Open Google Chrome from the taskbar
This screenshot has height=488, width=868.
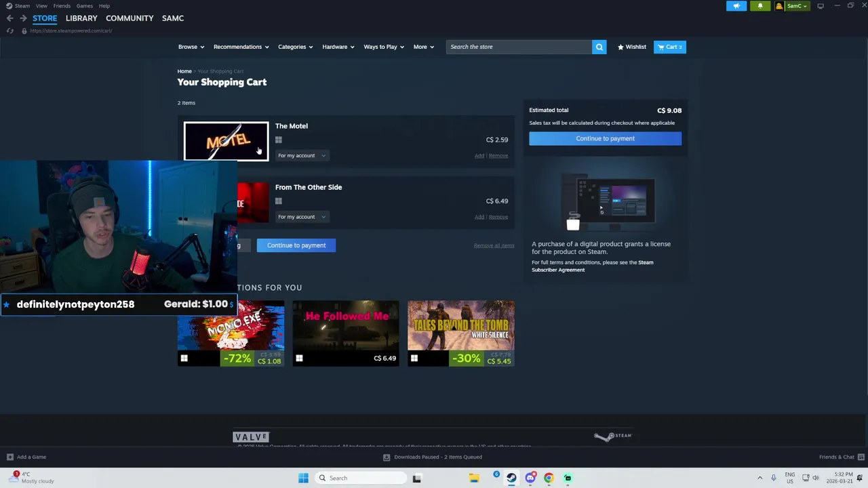pos(549,478)
